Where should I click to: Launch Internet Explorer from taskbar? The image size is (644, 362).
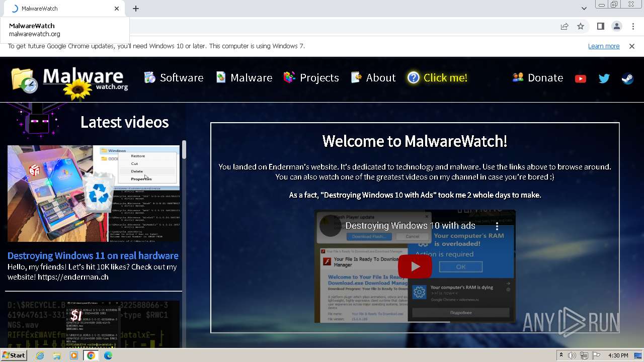(x=40, y=355)
